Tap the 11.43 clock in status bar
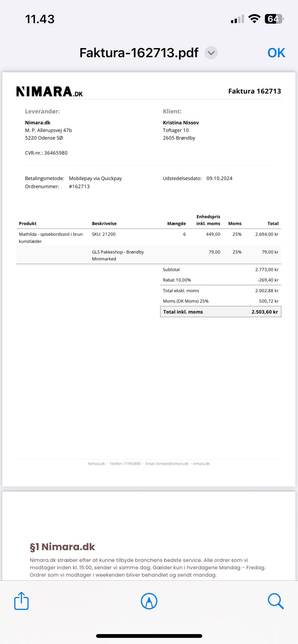This screenshot has width=298, height=644. point(40,19)
